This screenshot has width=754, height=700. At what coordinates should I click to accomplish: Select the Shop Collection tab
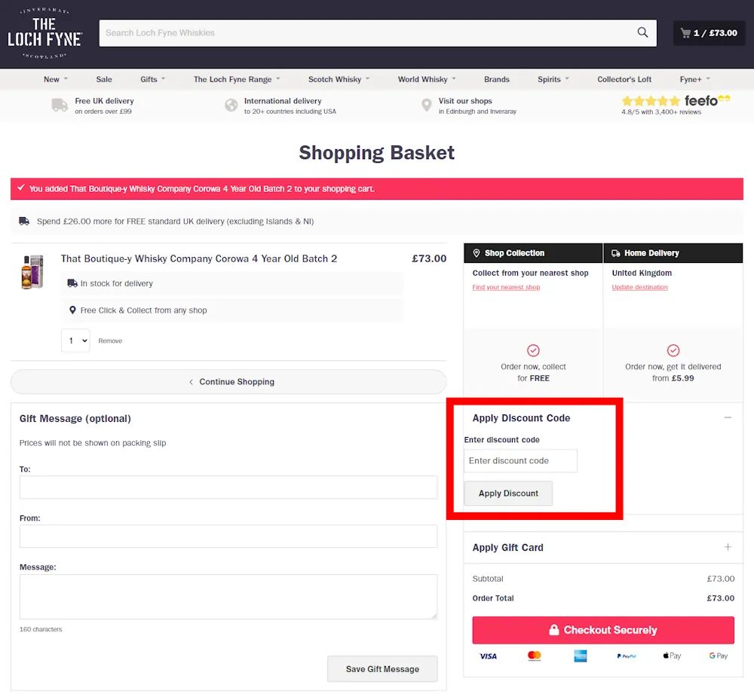[533, 253]
